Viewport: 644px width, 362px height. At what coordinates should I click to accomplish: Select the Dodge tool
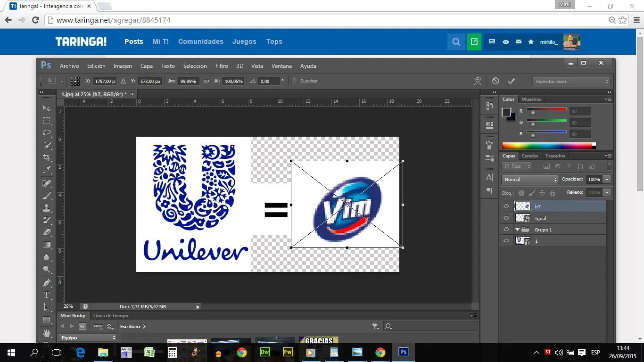click(x=47, y=269)
